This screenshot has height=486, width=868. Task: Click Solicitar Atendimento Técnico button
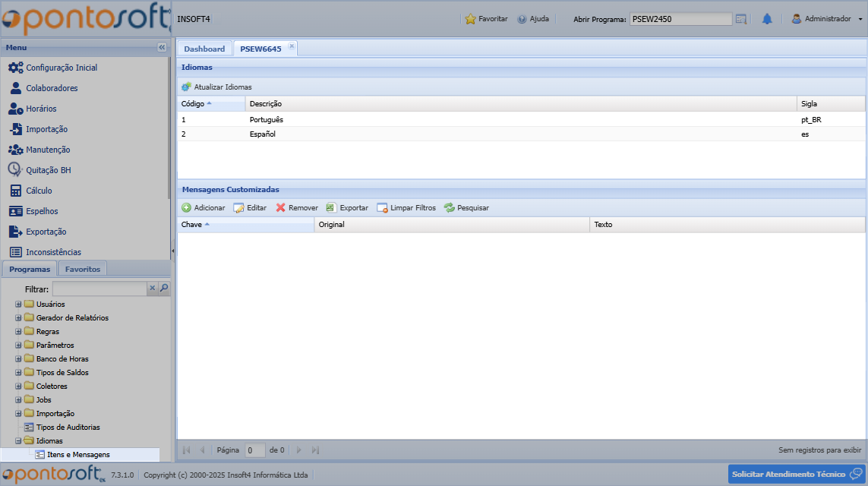(796, 474)
